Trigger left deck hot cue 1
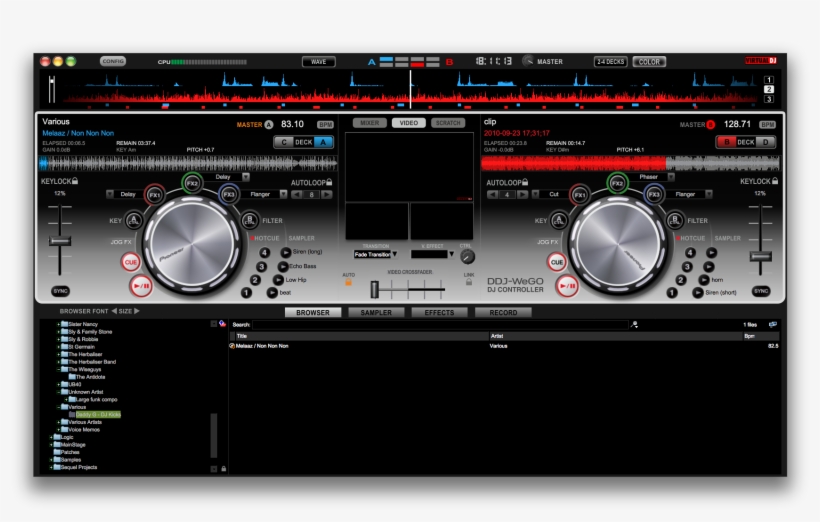820x522 pixels. (246, 293)
